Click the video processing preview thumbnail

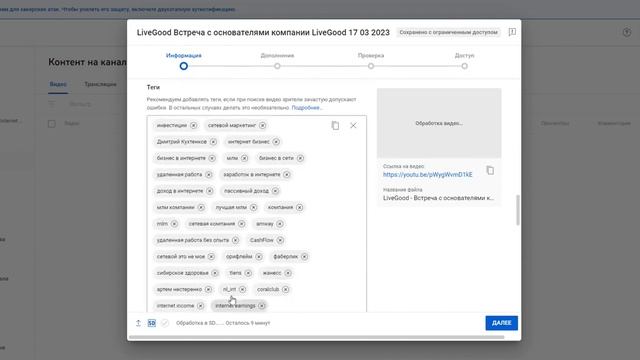tap(439, 123)
